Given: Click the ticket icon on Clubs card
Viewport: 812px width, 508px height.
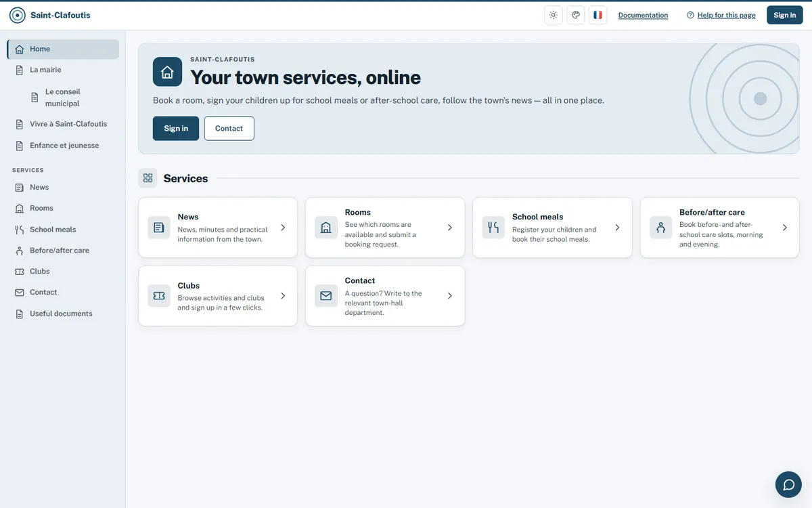Looking at the screenshot, I should (159, 296).
